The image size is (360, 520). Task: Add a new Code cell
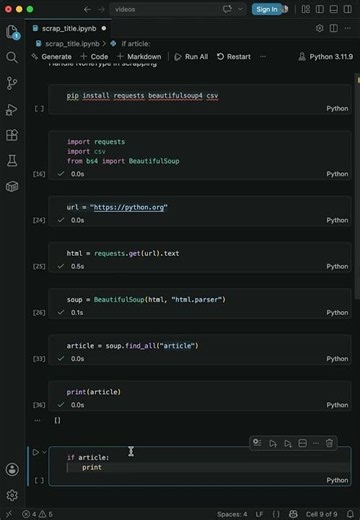click(94, 57)
